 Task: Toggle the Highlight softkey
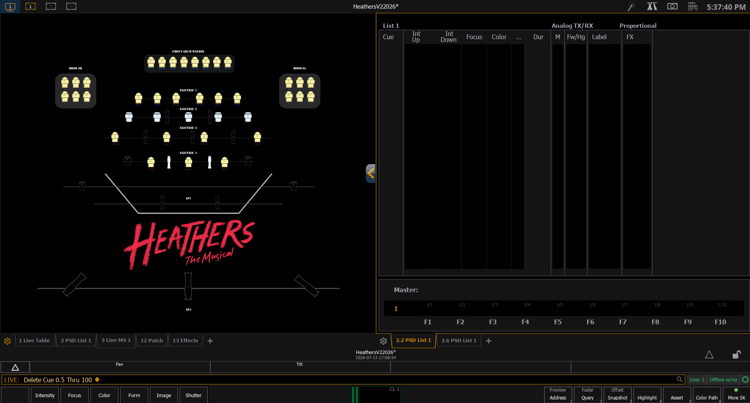pyautogui.click(x=647, y=395)
